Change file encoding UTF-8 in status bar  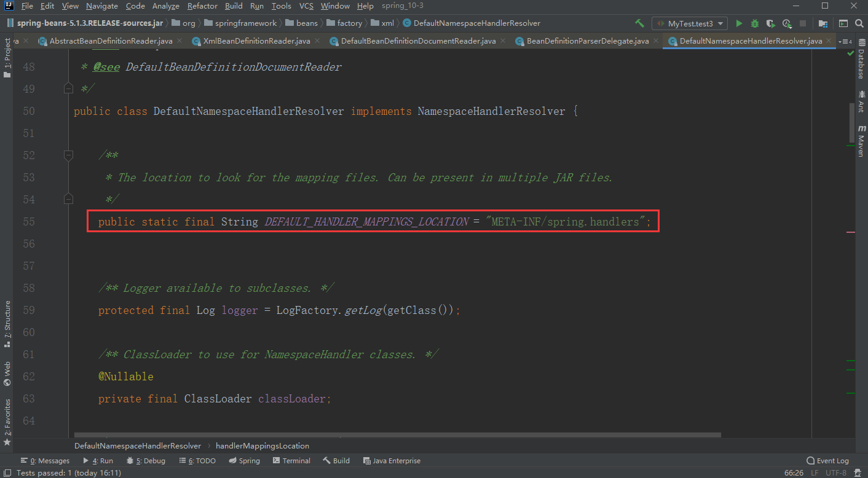(x=837, y=473)
